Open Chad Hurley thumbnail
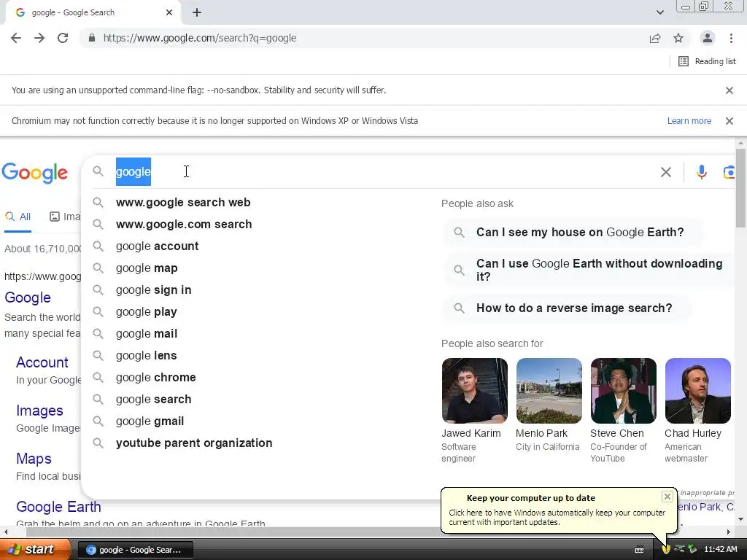The width and height of the screenshot is (747, 560). pos(698,391)
